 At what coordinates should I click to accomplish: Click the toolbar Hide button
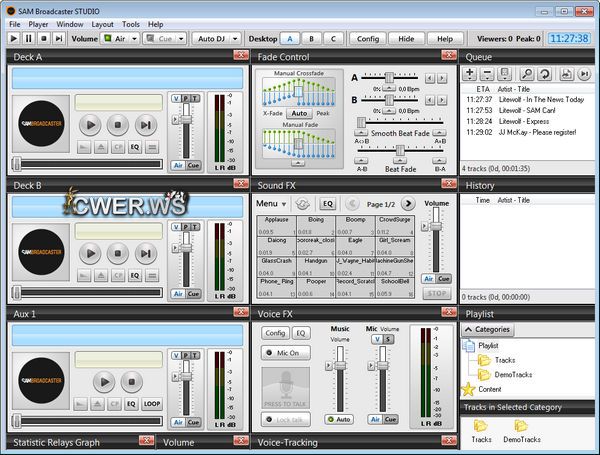pyautogui.click(x=406, y=39)
